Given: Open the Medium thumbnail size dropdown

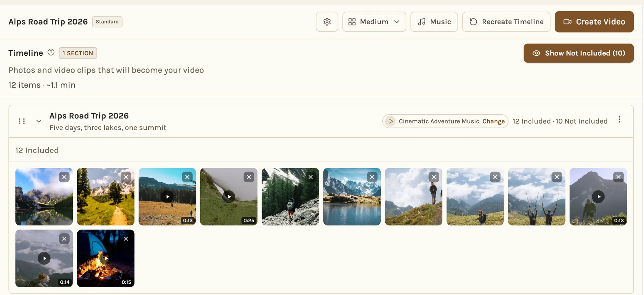Looking at the screenshot, I should (x=374, y=22).
